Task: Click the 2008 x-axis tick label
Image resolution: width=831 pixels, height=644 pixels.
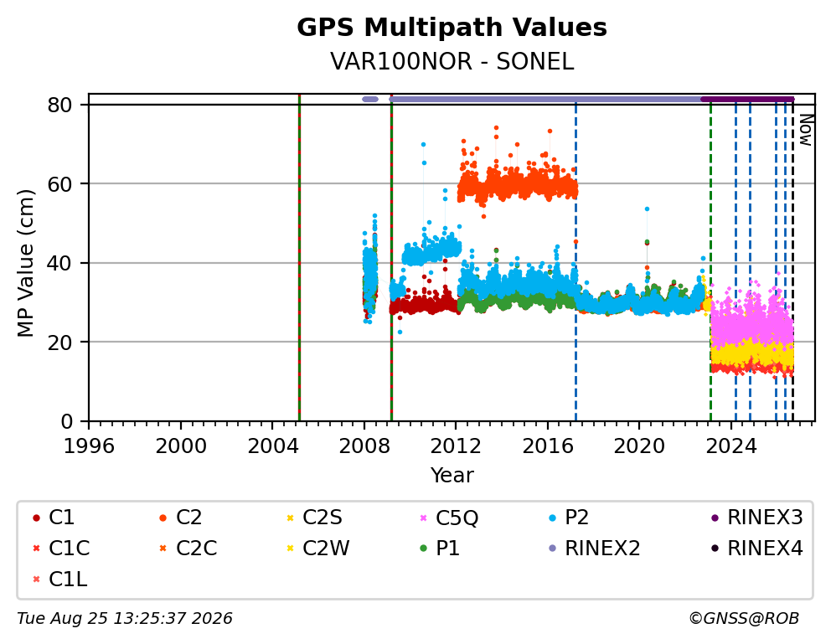Action: 364,446
